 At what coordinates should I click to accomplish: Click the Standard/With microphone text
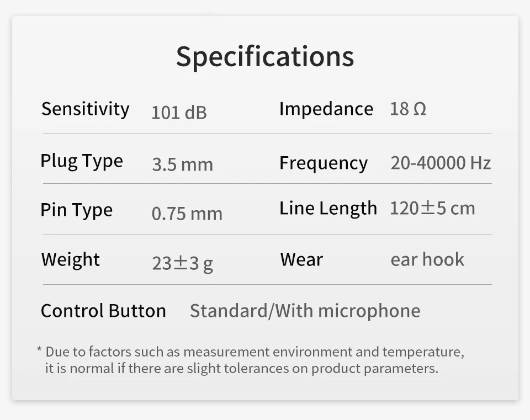coord(305,311)
